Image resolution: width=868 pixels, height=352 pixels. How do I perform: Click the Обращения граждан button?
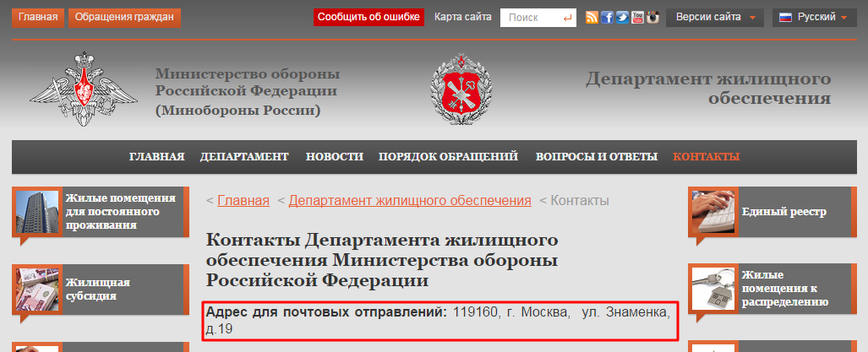coord(124,18)
